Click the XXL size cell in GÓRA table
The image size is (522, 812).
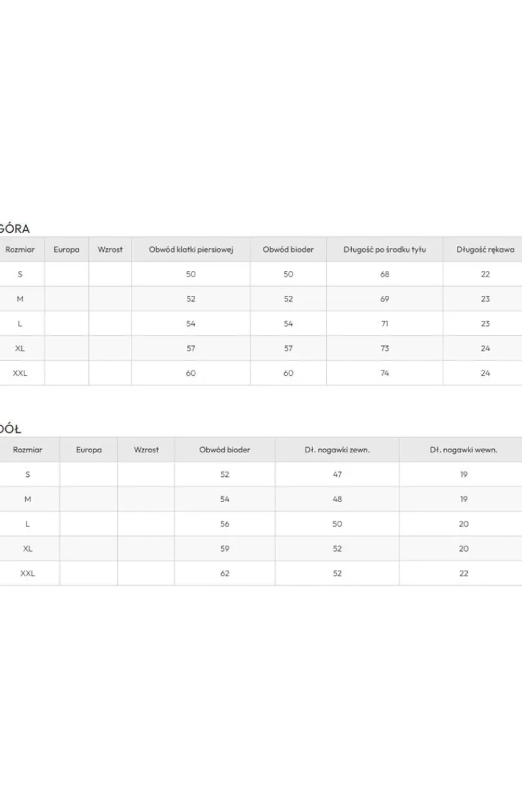pyautogui.click(x=20, y=373)
